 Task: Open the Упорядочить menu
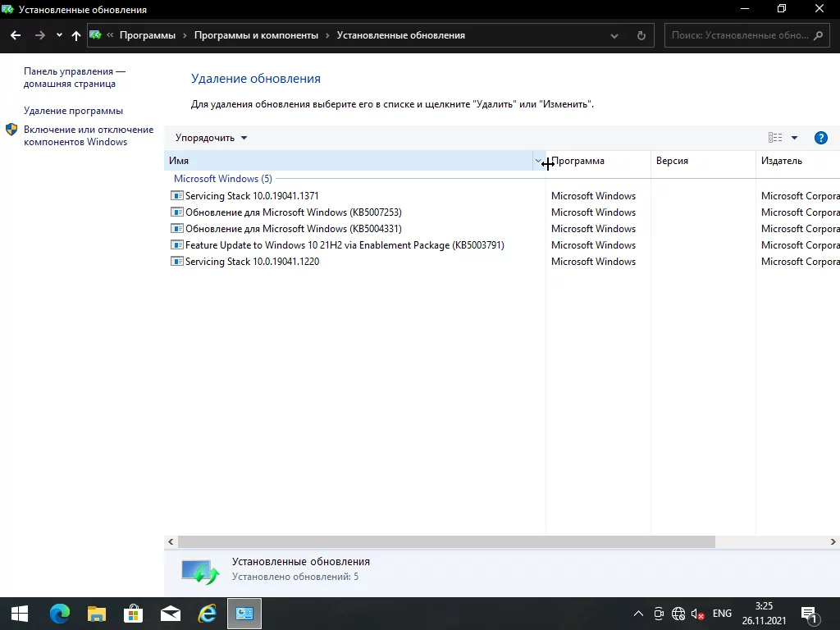click(211, 138)
